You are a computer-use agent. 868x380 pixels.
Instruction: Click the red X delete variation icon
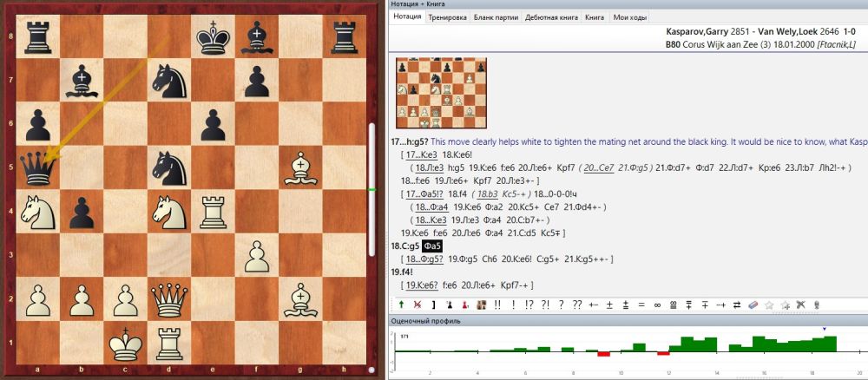[x=418, y=305]
